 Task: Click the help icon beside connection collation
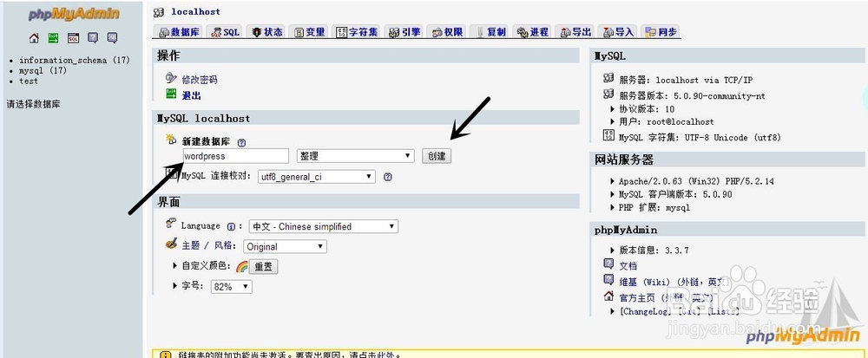tap(387, 178)
